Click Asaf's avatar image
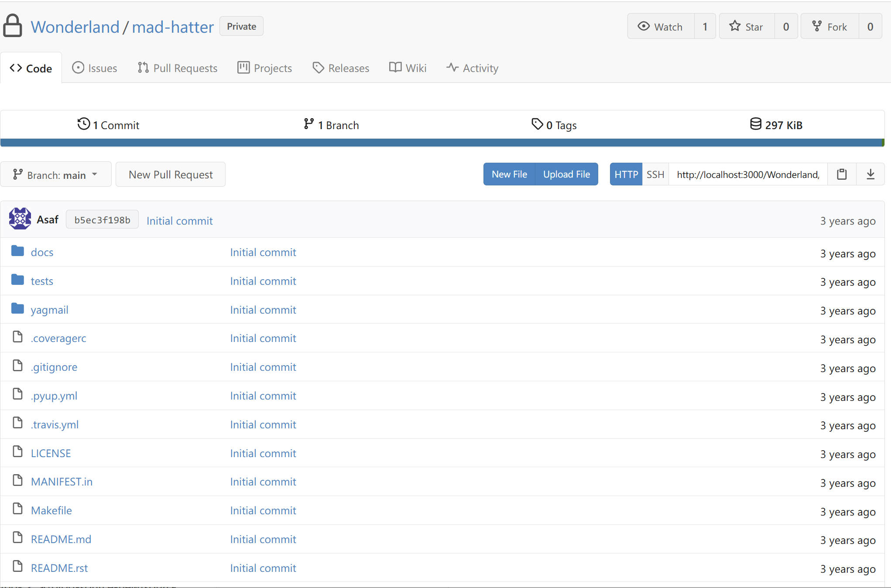Viewport: 891px width, 588px height. [x=20, y=219]
